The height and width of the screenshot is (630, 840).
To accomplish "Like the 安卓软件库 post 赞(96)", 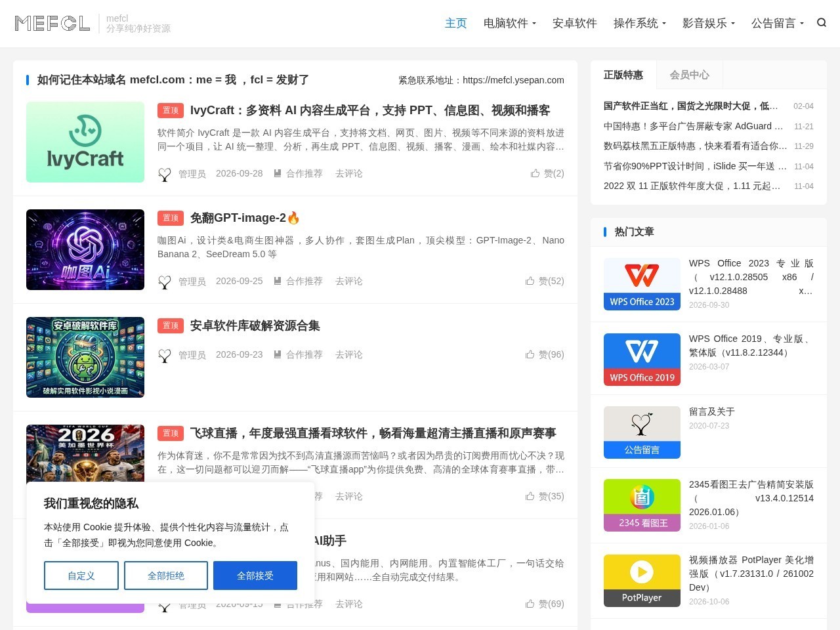I will (x=545, y=354).
